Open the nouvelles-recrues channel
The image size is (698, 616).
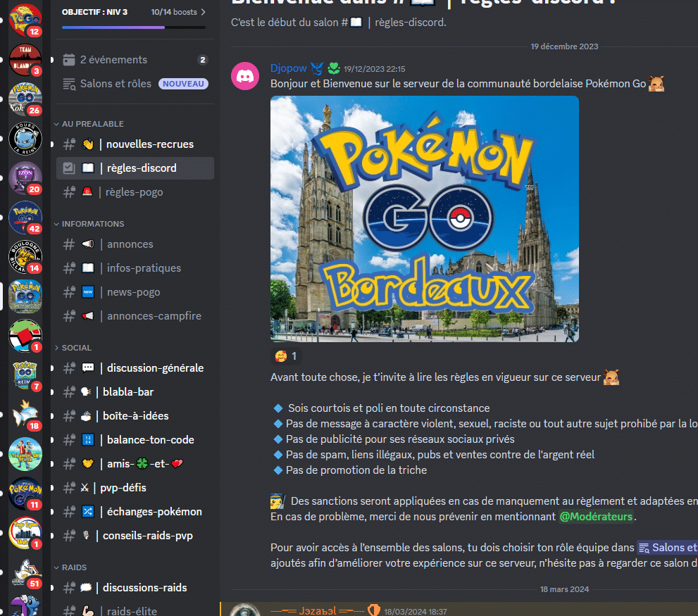[135, 144]
